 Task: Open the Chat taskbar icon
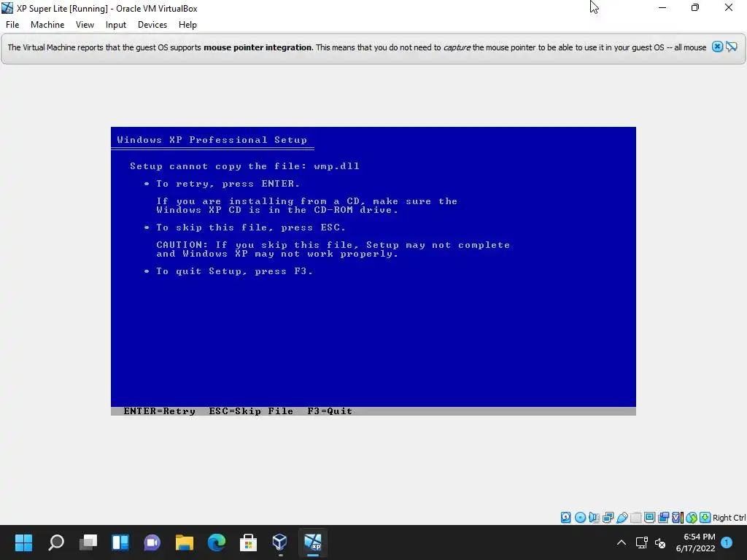click(x=152, y=542)
